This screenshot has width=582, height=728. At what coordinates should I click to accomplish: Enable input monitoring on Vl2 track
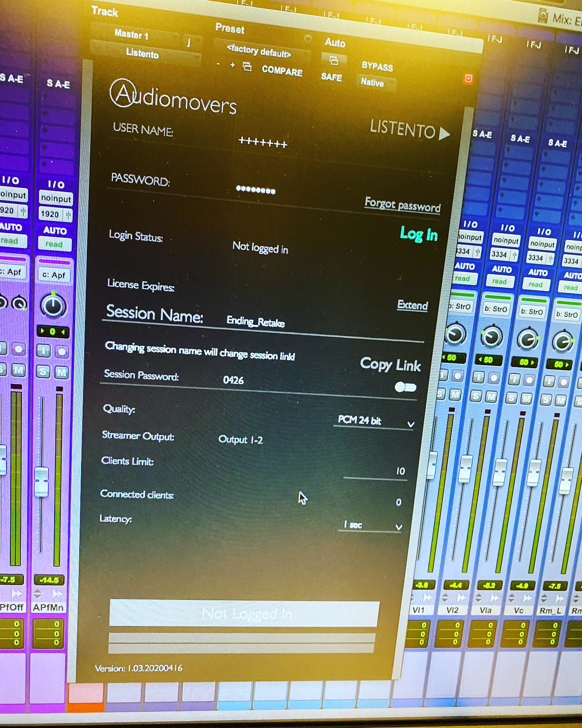pyautogui.click(x=479, y=377)
